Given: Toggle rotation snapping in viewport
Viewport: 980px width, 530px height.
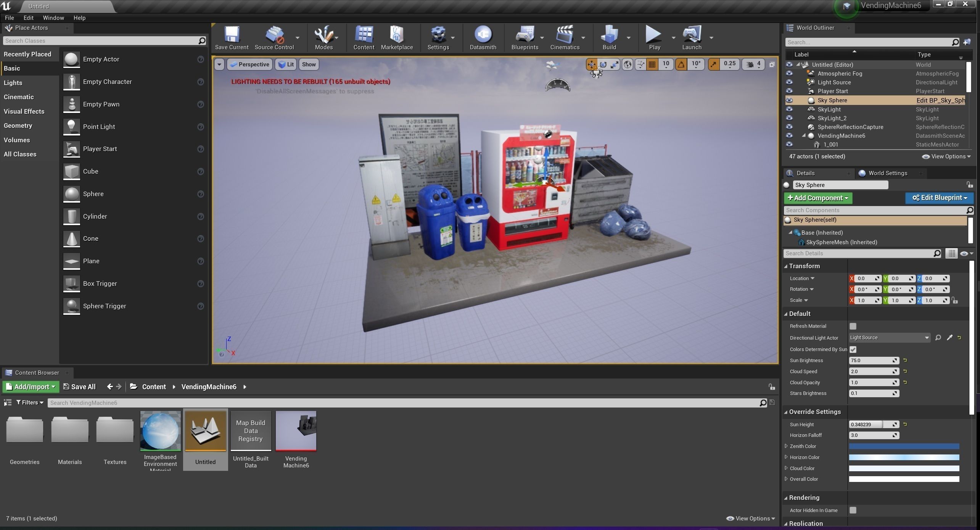Looking at the screenshot, I should tap(681, 64).
